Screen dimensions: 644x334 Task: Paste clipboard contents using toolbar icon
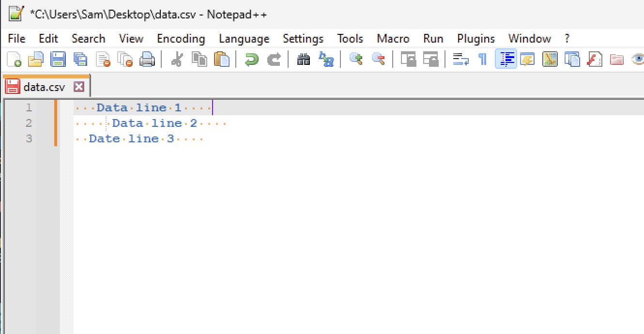(x=222, y=59)
